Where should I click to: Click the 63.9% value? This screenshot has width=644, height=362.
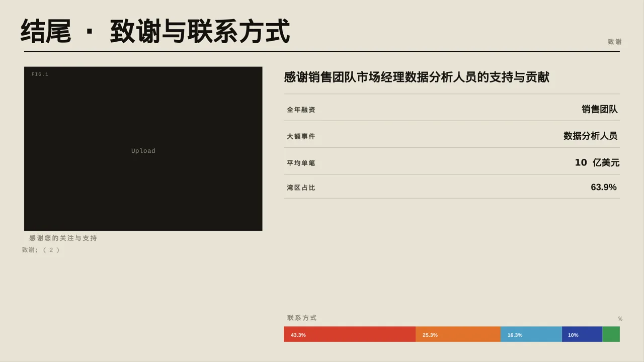pos(604,187)
